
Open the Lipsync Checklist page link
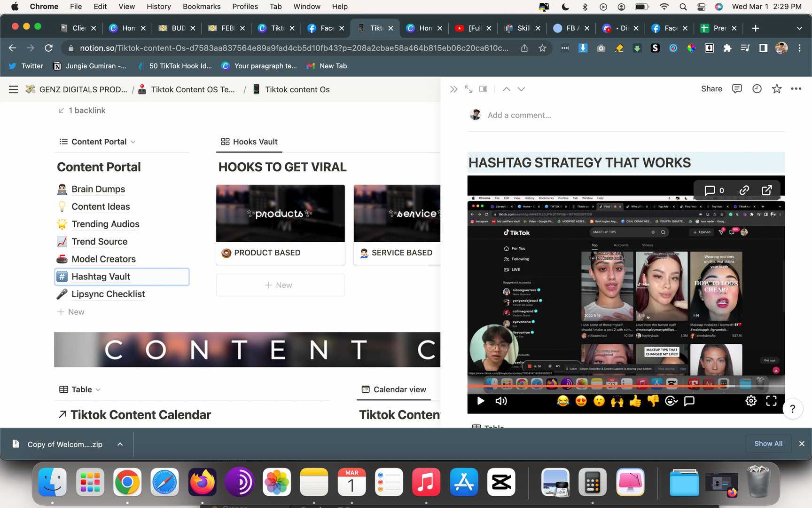(108, 294)
